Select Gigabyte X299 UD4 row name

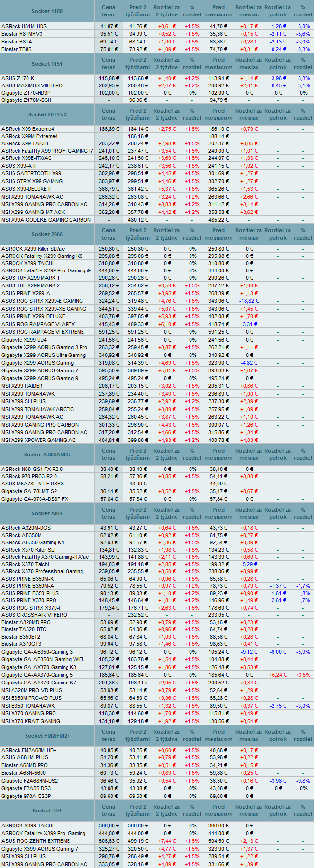(x=25, y=340)
